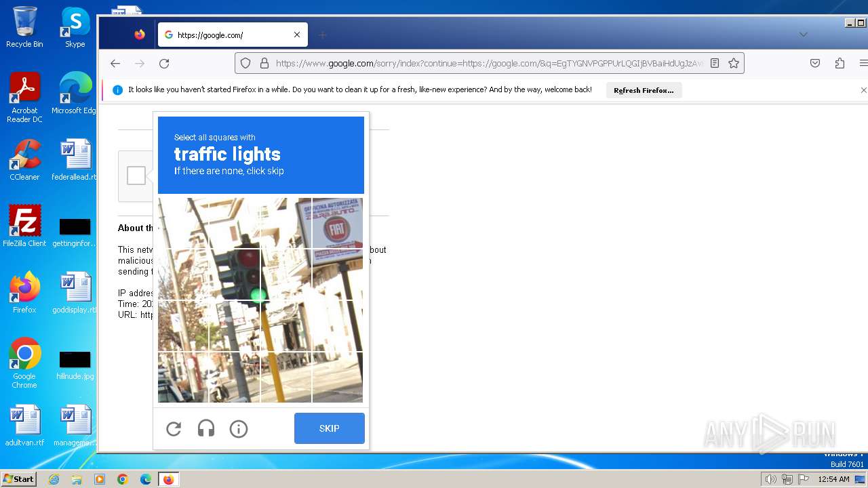Open the federallead.rtf document

[x=75, y=160]
